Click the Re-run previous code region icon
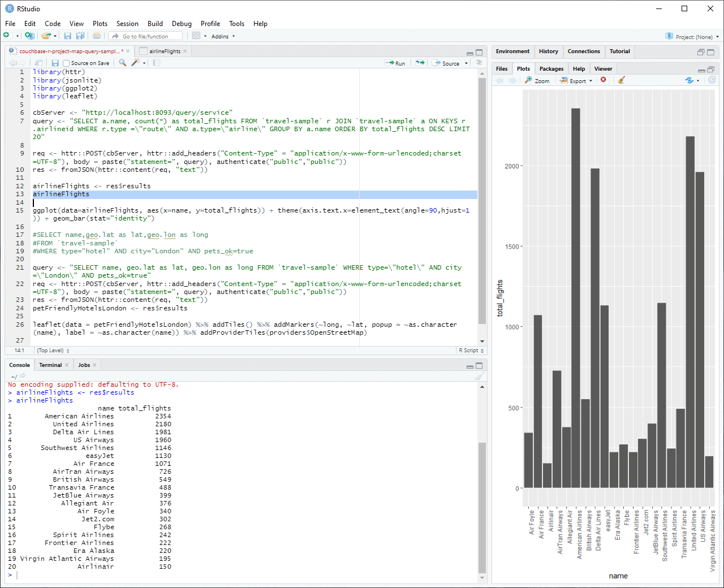Screen dimensions: 724x588 tap(420, 63)
